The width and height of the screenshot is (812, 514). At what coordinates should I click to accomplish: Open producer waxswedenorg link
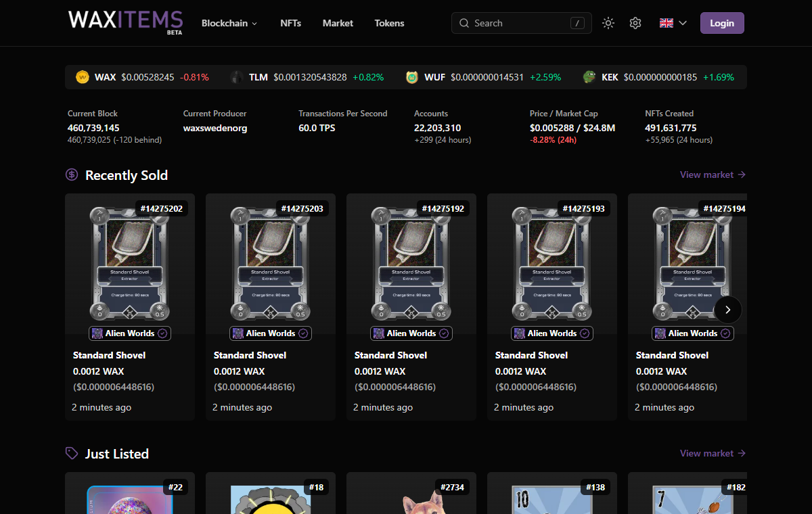tap(215, 128)
